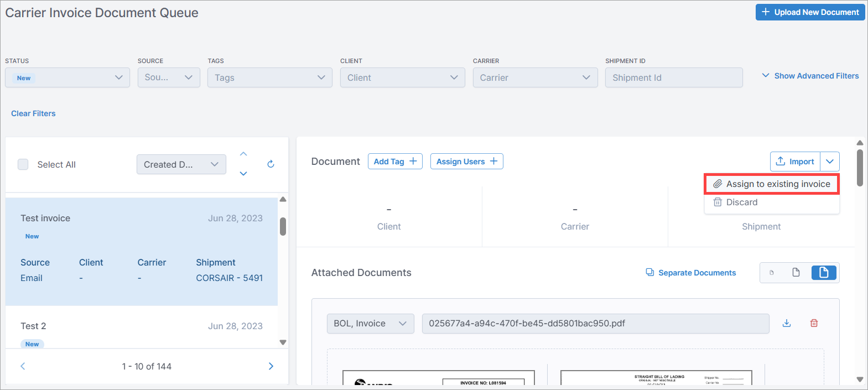
Task: Click Separate Documents link
Action: 691,273
